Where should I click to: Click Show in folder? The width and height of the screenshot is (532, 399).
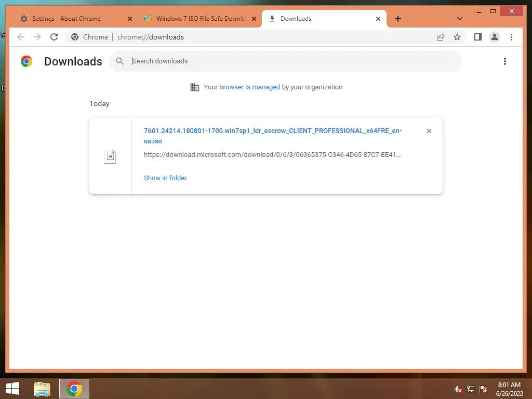[165, 178]
